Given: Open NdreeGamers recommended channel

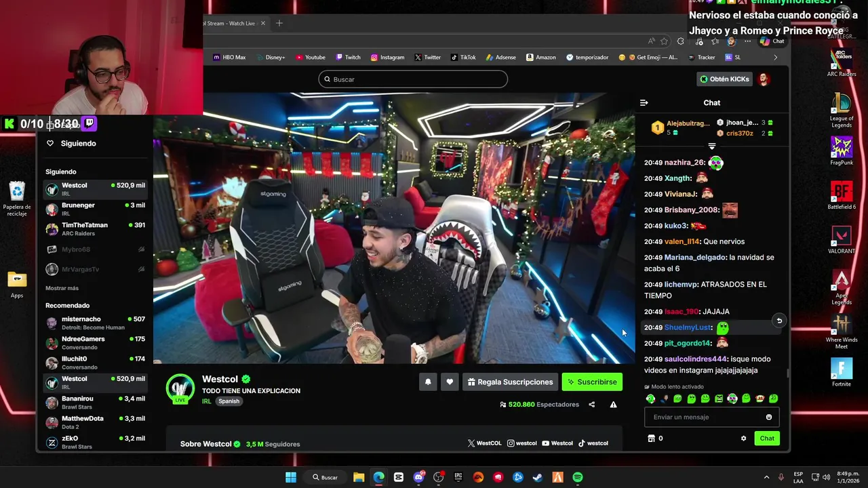Looking at the screenshot, I should click(95, 343).
